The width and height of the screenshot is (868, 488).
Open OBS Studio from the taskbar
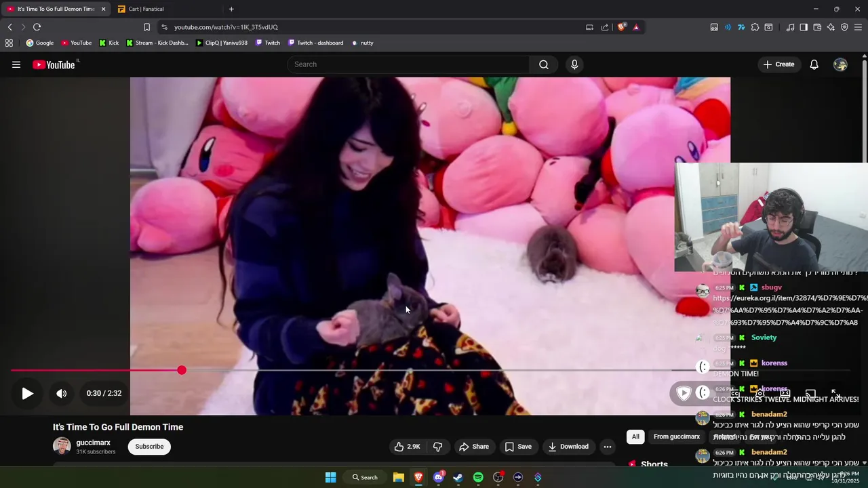[498, 477]
